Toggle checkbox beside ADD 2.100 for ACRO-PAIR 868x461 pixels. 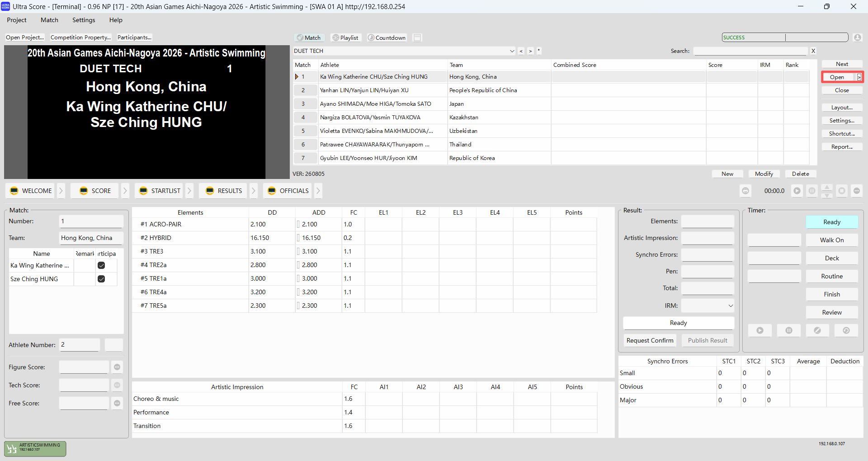(298, 224)
